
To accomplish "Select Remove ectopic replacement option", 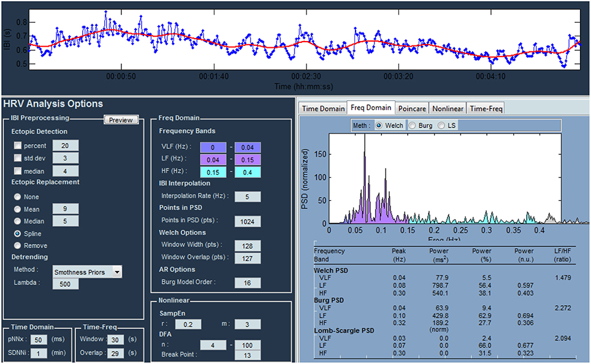I will pyautogui.click(x=17, y=246).
